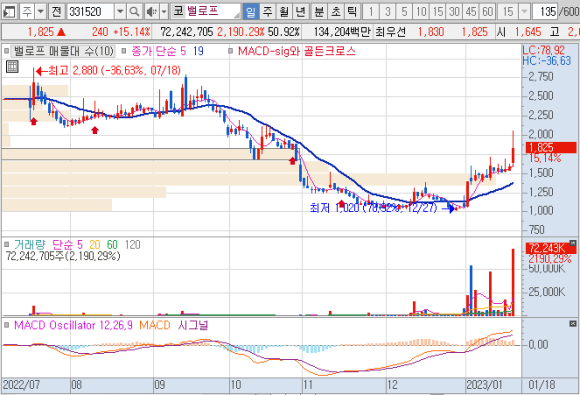Click the LC:78.92 label

click(x=543, y=50)
